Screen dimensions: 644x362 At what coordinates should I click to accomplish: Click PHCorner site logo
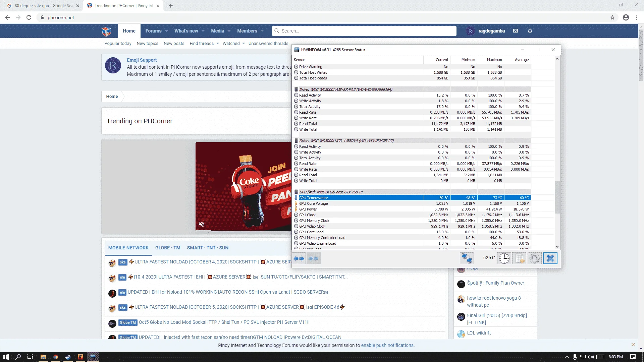(x=106, y=31)
